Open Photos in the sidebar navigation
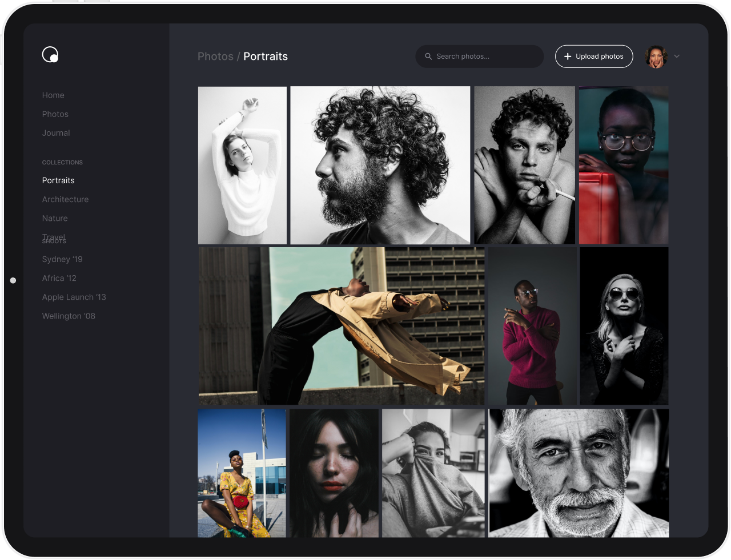The width and height of the screenshot is (731, 560). (55, 114)
